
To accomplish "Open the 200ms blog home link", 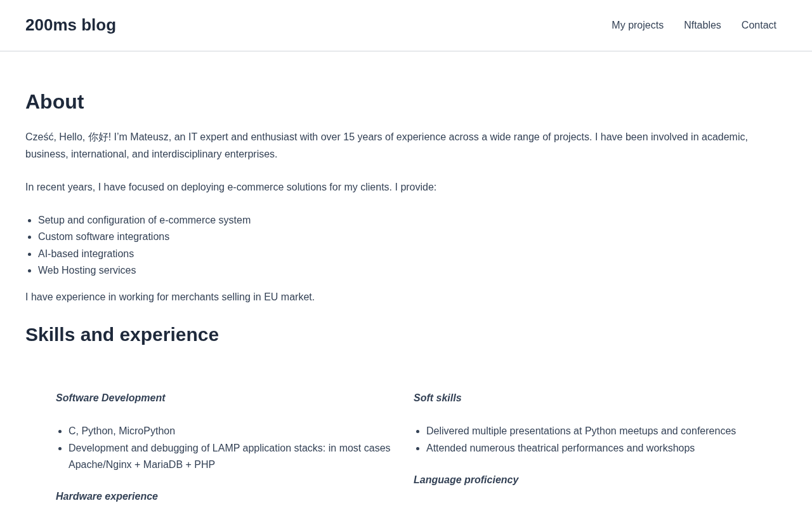I will tap(70, 25).
